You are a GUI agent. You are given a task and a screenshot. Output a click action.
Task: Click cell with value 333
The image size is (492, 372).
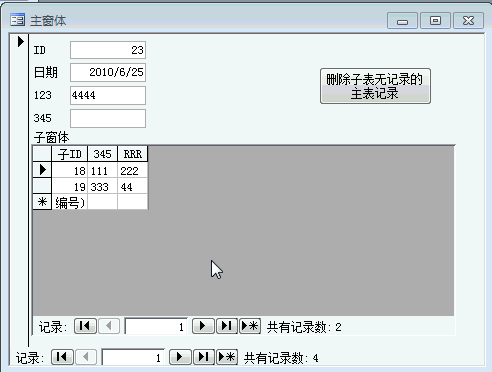click(102, 186)
